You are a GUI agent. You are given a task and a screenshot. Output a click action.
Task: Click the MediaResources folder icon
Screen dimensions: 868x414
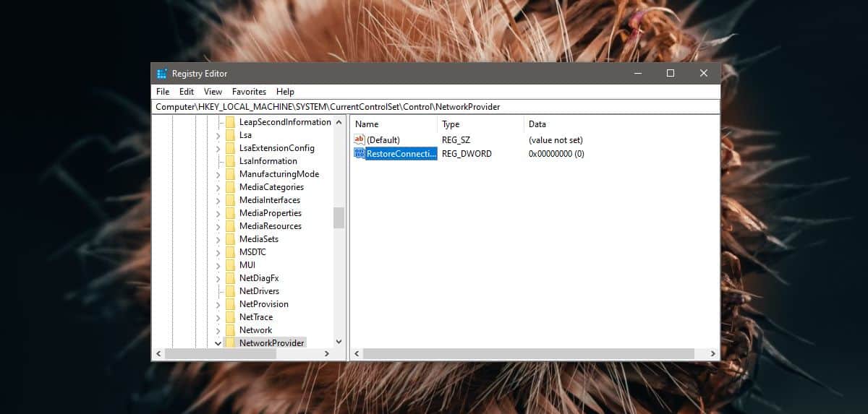point(231,226)
